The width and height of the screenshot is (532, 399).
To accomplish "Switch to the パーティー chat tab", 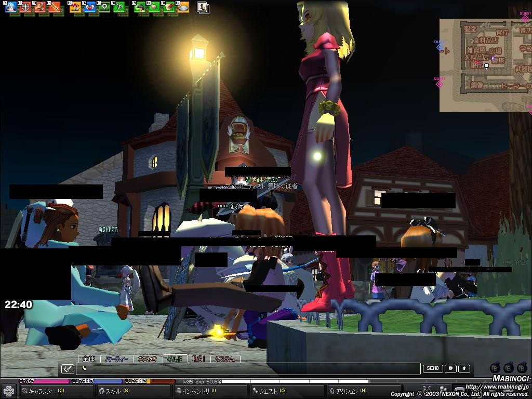I will (117, 359).
